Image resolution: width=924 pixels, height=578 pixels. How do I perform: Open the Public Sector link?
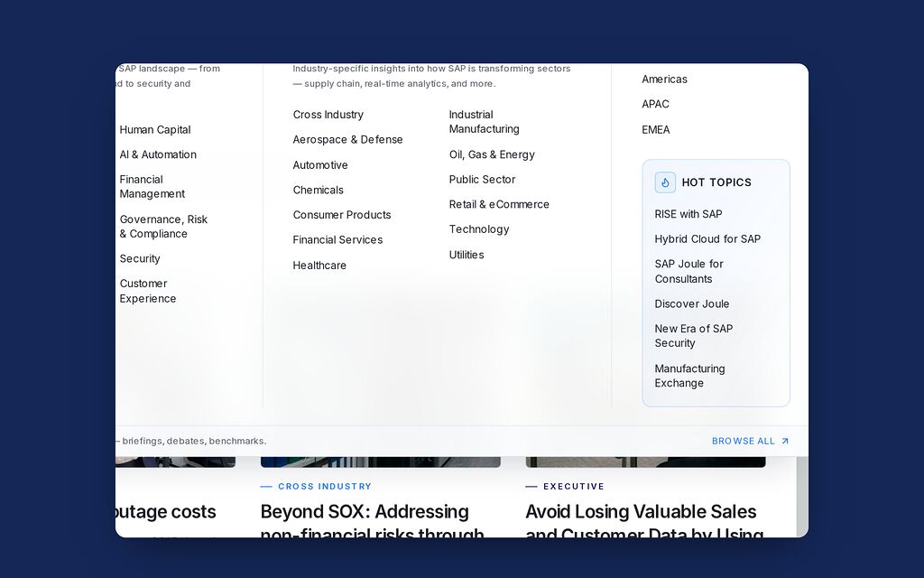[482, 180]
